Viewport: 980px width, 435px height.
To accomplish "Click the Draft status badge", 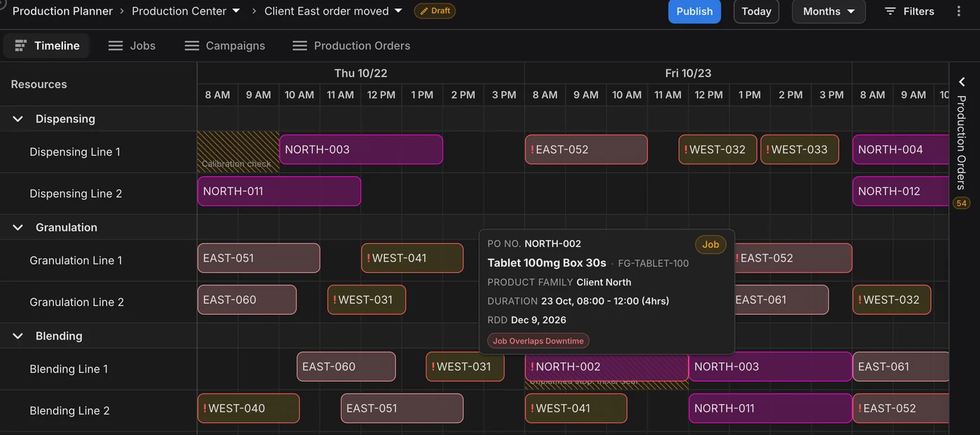I will (x=435, y=11).
